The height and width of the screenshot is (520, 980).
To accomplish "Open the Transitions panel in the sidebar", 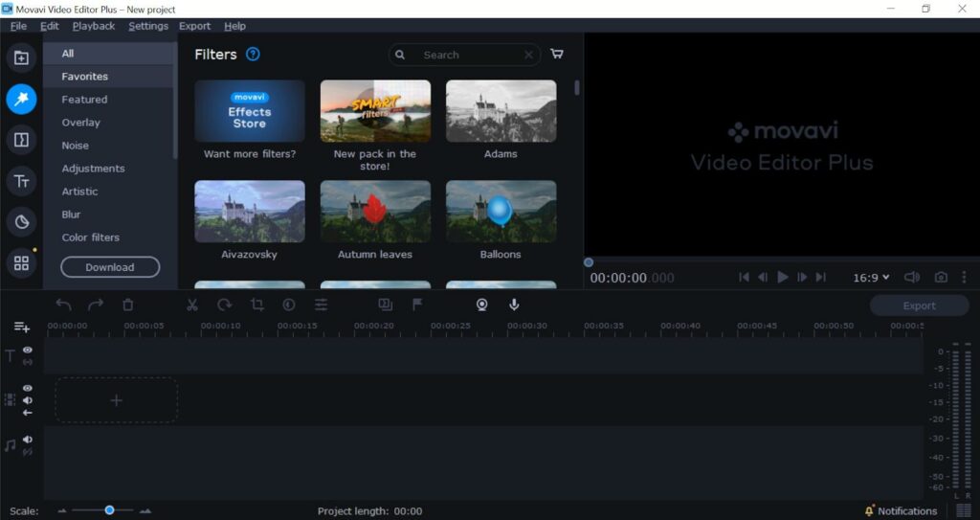I will 21,140.
